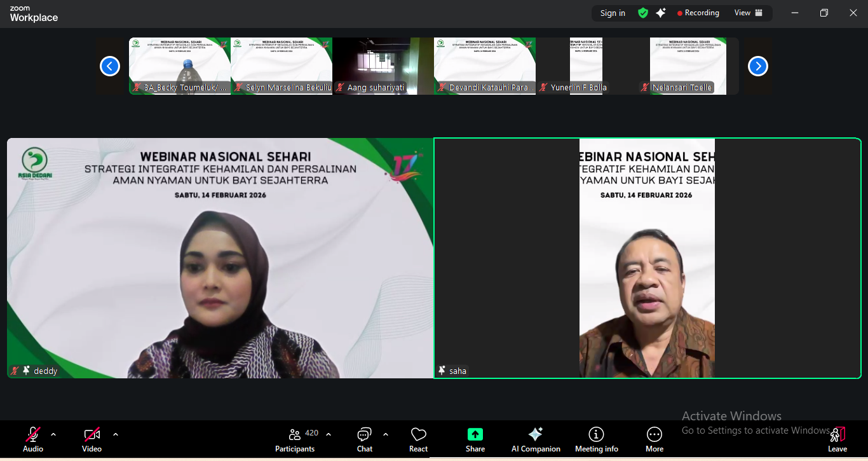
Task: Open the More options menu
Action: (x=654, y=440)
